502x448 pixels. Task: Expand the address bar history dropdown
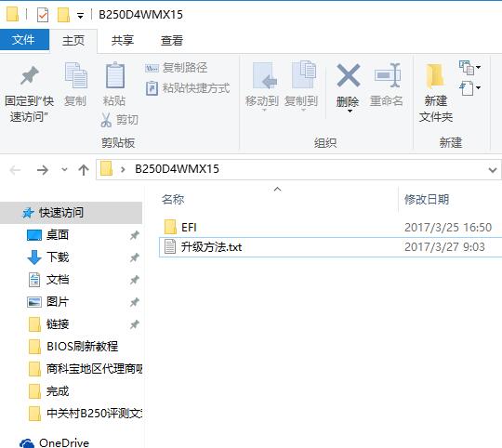[x=493, y=169]
